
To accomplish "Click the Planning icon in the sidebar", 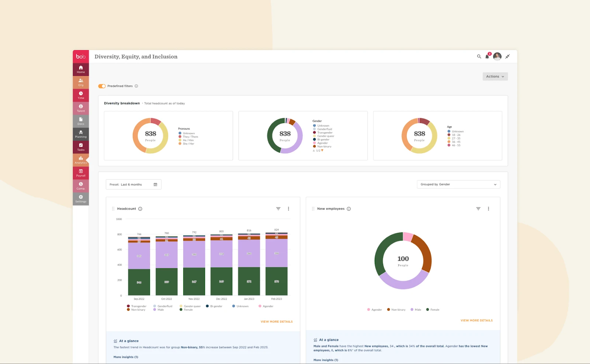I will click(80, 134).
